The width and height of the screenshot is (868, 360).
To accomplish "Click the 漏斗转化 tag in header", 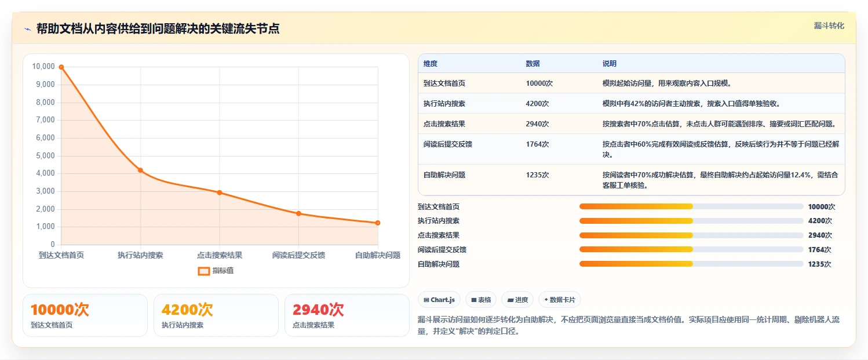I will pos(829,26).
